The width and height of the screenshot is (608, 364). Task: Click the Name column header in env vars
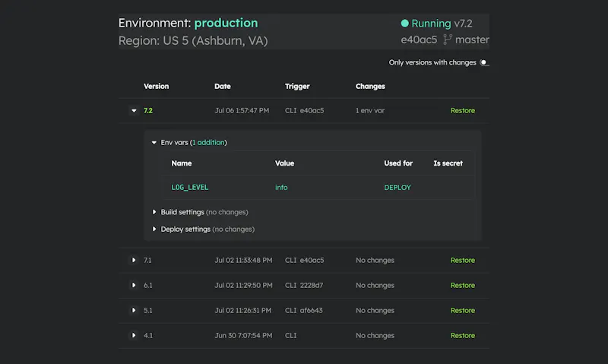pyautogui.click(x=182, y=163)
